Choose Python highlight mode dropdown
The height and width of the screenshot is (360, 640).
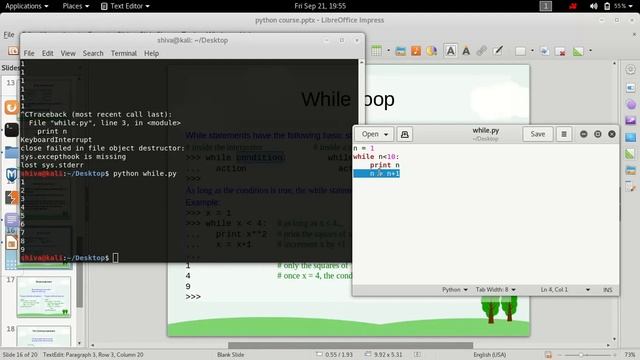coord(454,289)
